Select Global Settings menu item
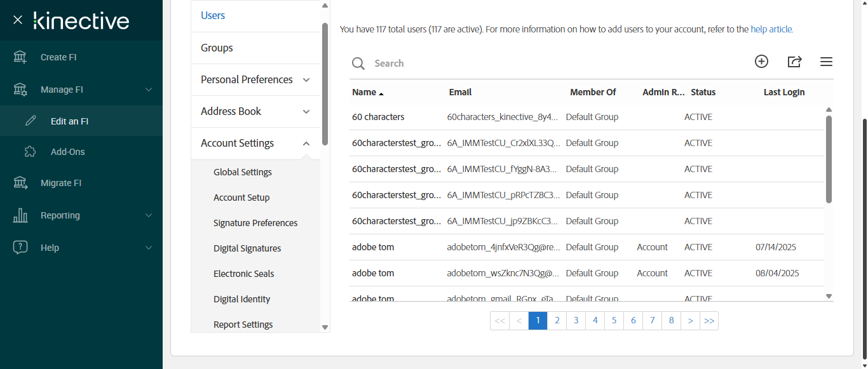Image resolution: width=868 pixels, height=369 pixels. coord(243,172)
